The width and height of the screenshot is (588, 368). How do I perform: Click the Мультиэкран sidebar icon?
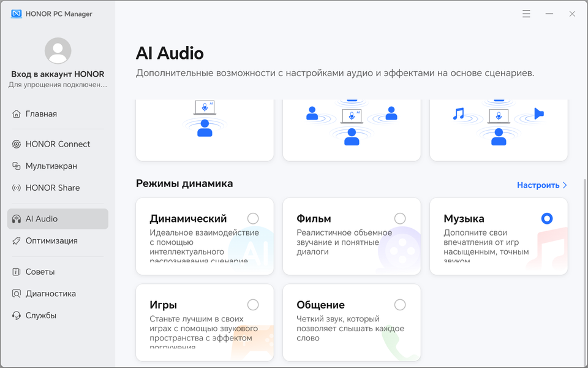click(x=16, y=166)
